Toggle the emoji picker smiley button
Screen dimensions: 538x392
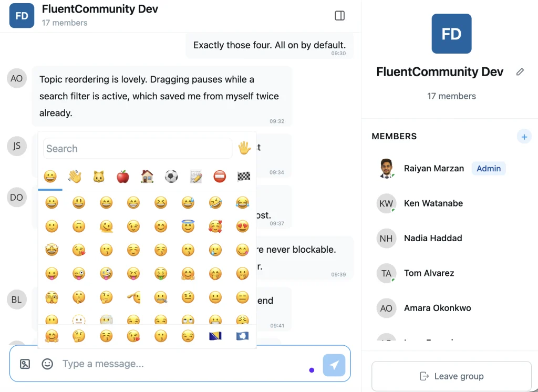pos(47,364)
